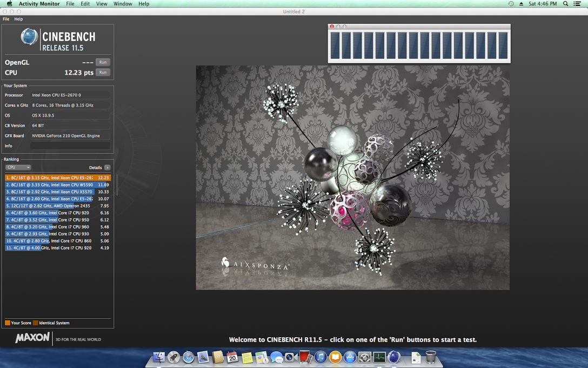The image size is (588, 368).
Task: Open iBooks orange book icon
Action: [335, 357]
